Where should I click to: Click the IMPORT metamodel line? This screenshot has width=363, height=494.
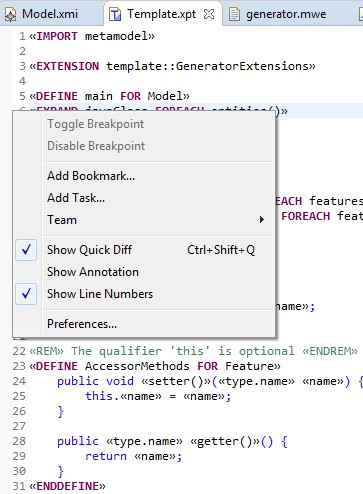click(92, 36)
